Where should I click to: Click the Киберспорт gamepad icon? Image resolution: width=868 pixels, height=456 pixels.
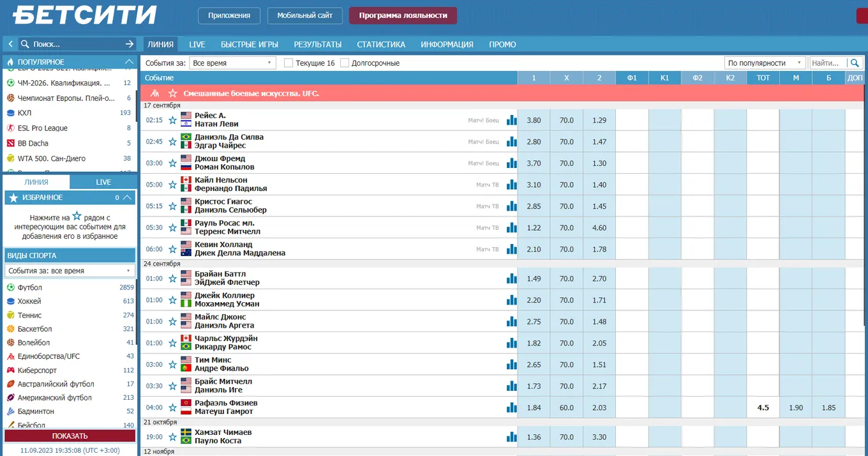pos(11,370)
